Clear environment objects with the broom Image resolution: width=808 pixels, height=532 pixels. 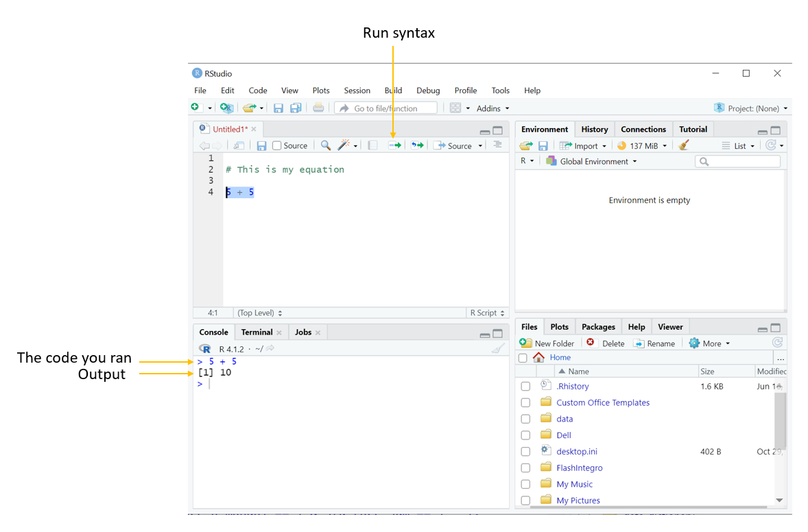click(x=684, y=145)
